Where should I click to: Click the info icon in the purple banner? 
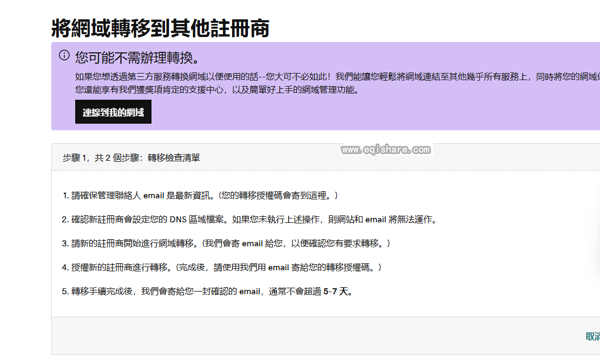pos(64,55)
